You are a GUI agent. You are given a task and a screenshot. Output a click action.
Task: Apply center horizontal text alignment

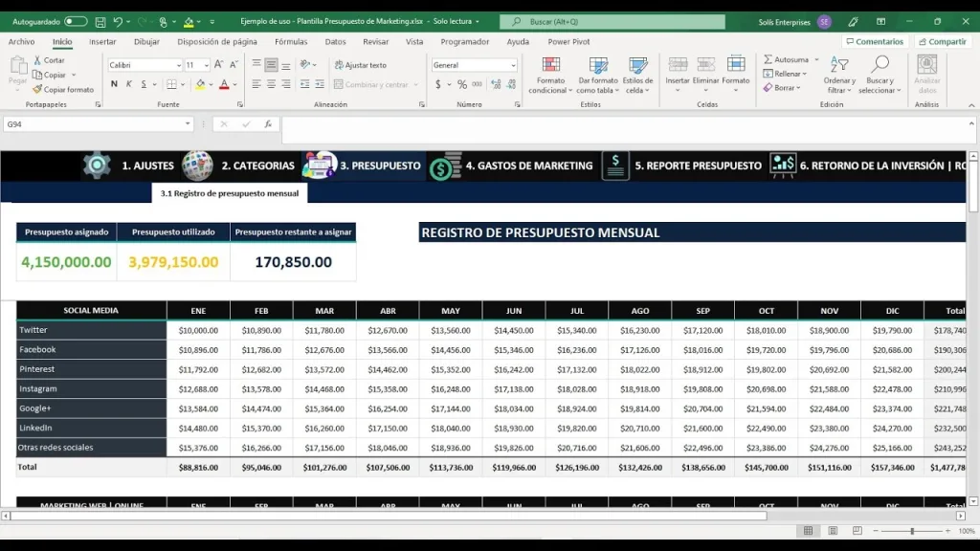point(272,84)
